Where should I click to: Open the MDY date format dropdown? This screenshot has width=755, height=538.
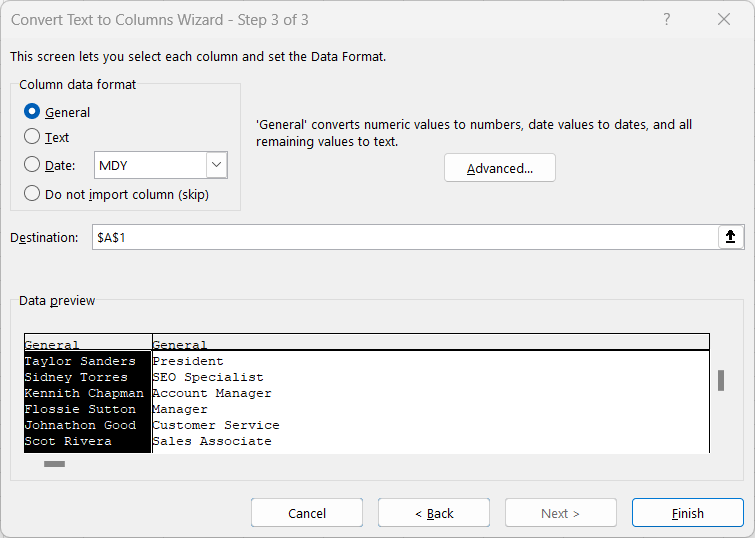216,165
